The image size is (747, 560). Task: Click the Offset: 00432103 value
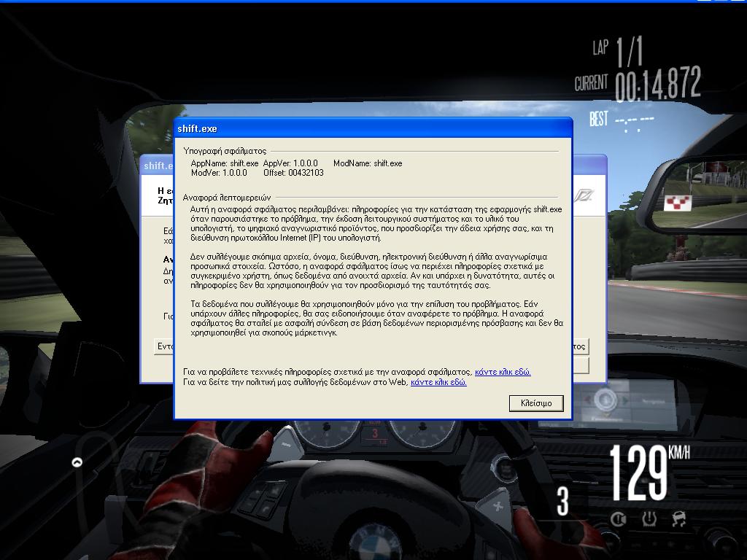pyautogui.click(x=293, y=173)
